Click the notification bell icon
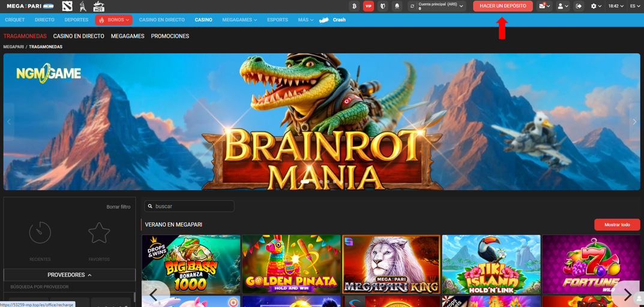 point(397,6)
